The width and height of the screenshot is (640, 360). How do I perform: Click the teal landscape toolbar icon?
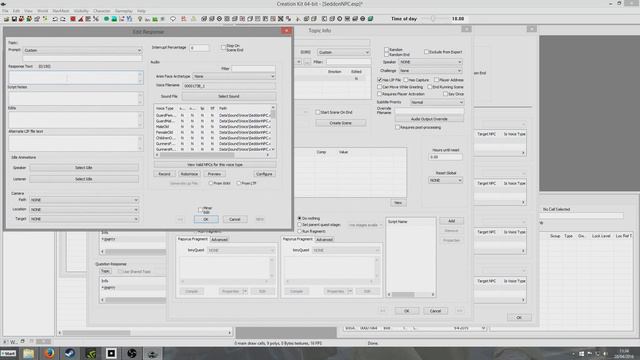(114, 19)
